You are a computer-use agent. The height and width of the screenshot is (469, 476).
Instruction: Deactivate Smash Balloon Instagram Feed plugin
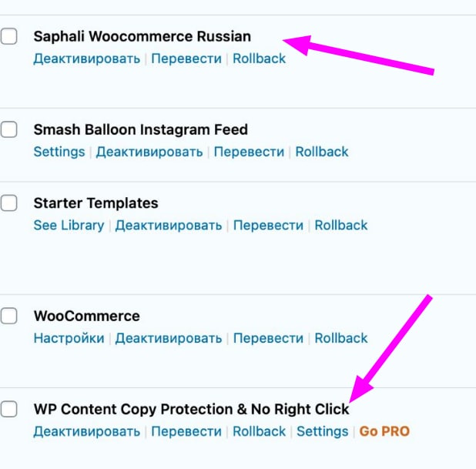(149, 152)
